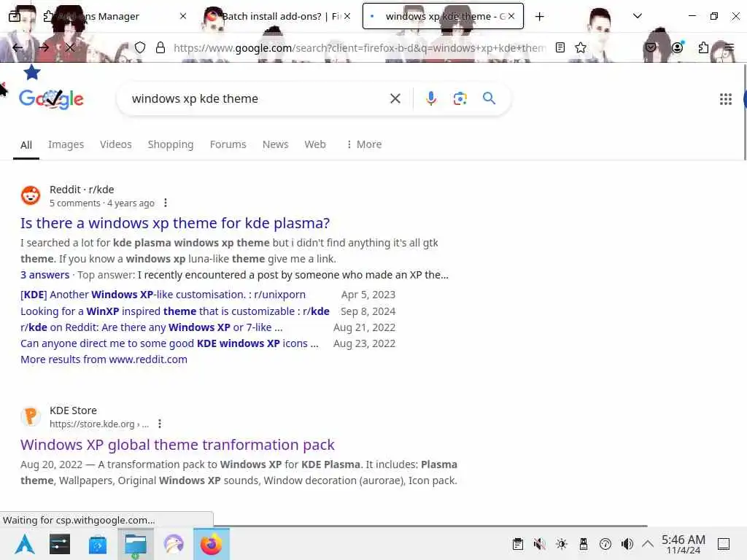The width and height of the screenshot is (747, 560).
Task: Open the clipboard tray icon
Action: pyautogui.click(x=518, y=544)
